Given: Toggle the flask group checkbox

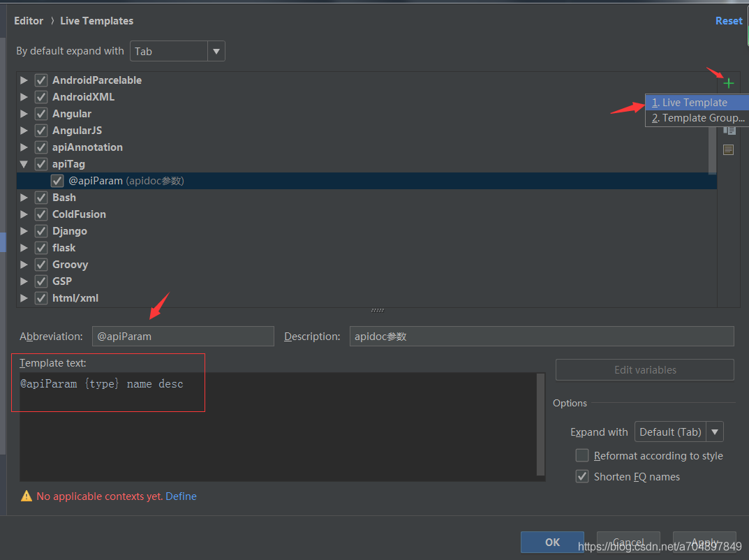Looking at the screenshot, I should point(41,247).
